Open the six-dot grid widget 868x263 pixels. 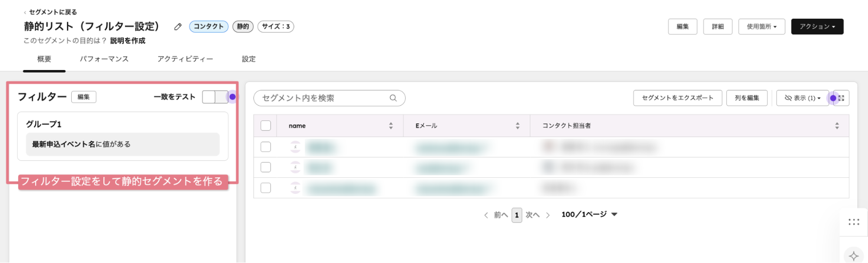point(854,222)
